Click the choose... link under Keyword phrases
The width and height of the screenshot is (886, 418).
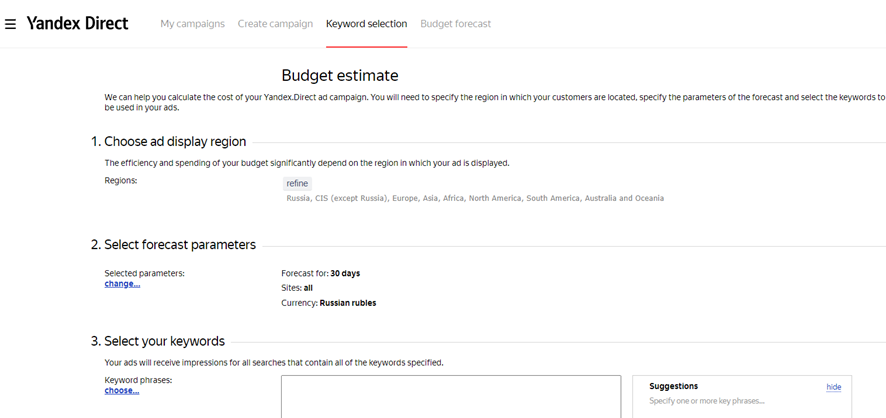point(121,391)
